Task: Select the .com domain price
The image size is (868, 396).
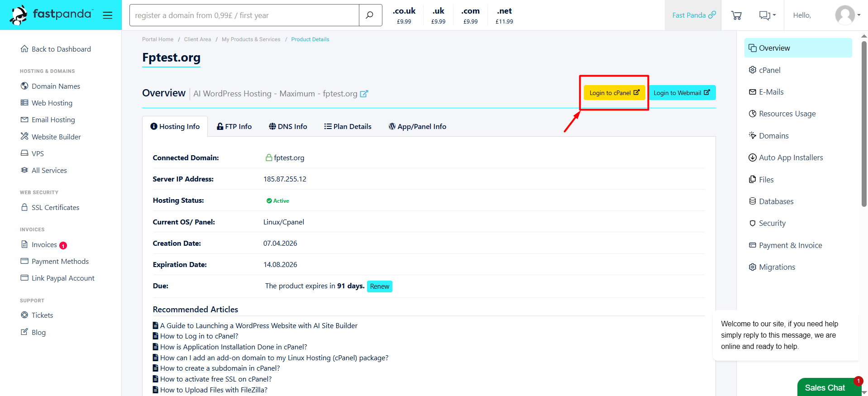Action: click(x=470, y=15)
